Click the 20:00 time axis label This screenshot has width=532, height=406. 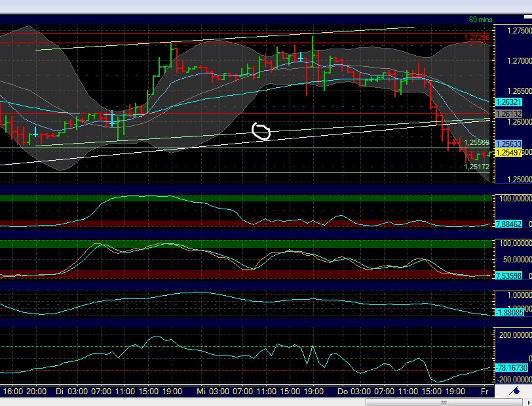pos(36,392)
